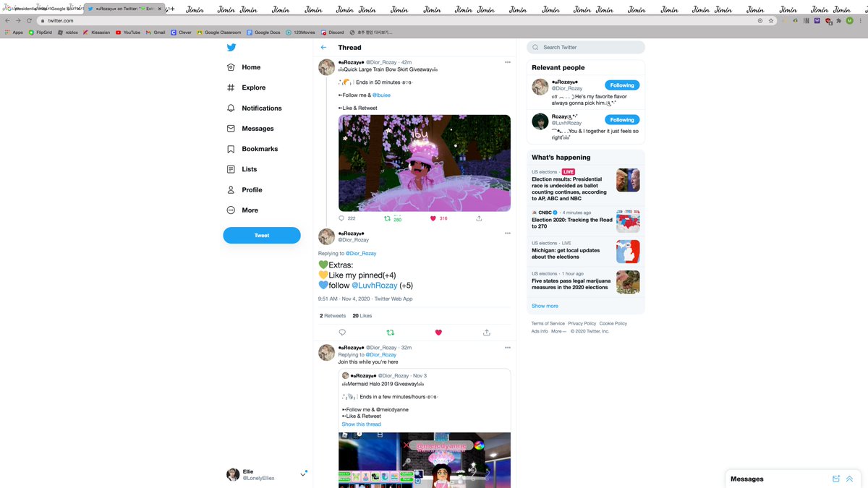Go back using the Thread back arrow

tap(323, 48)
